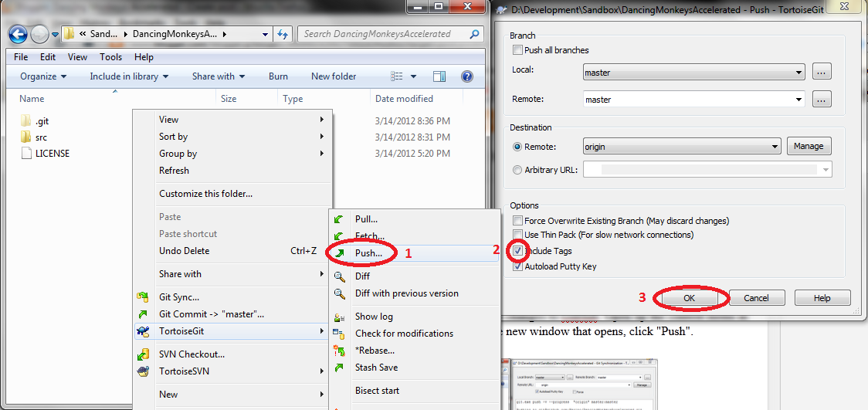Click the Diff with previous version icon

(x=339, y=293)
